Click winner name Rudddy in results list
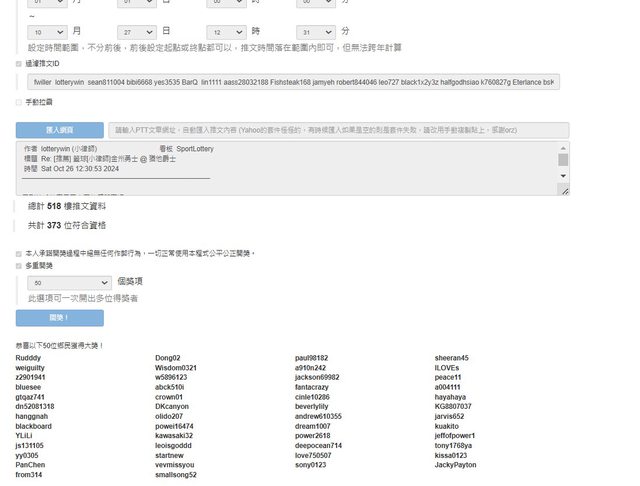The width and height of the screenshot is (640, 486). [29, 358]
